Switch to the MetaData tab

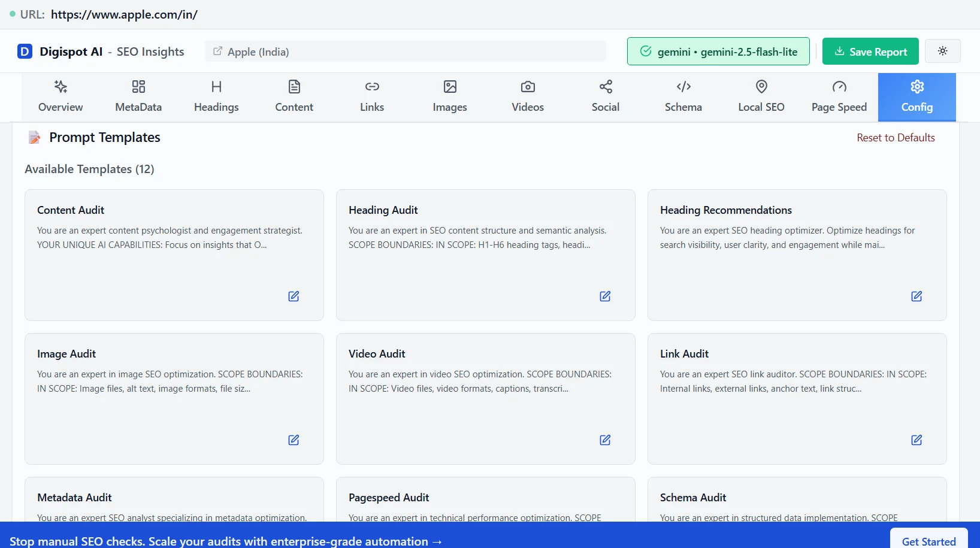[x=138, y=97]
